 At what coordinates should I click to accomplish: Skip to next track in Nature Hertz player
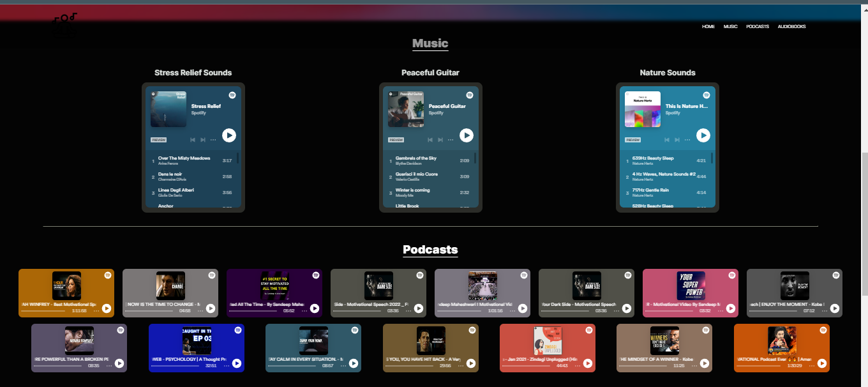(677, 140)
